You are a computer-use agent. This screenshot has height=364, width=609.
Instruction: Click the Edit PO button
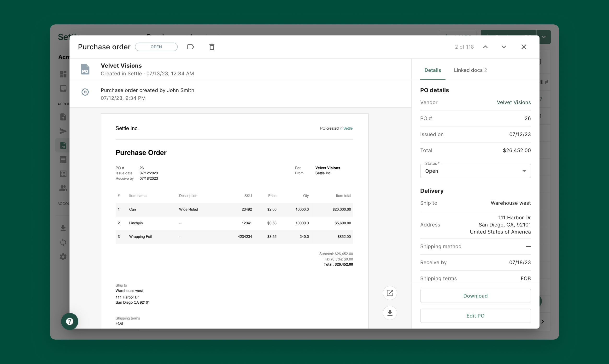(x=475, y=316)
